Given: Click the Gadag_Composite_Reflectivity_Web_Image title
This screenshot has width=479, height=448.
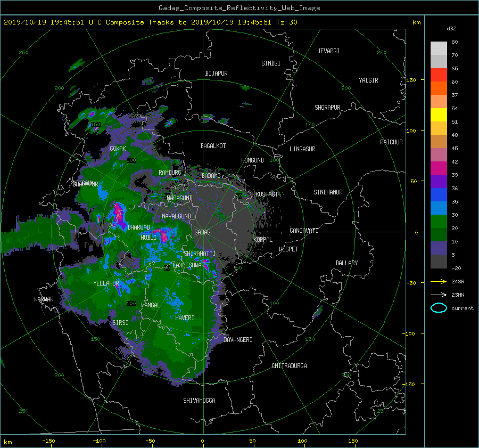Looking at the screenshot, I should point(239,8).
